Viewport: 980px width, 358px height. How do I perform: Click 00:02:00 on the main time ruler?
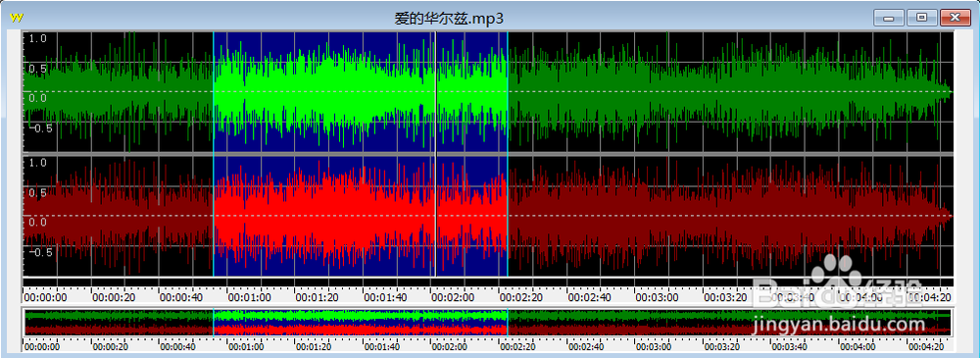453,297
